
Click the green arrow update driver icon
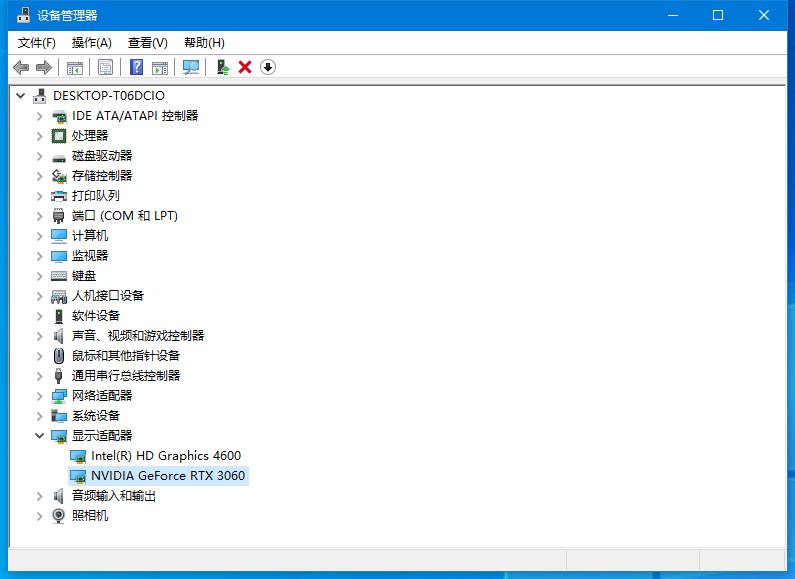[x=223, y=67]
